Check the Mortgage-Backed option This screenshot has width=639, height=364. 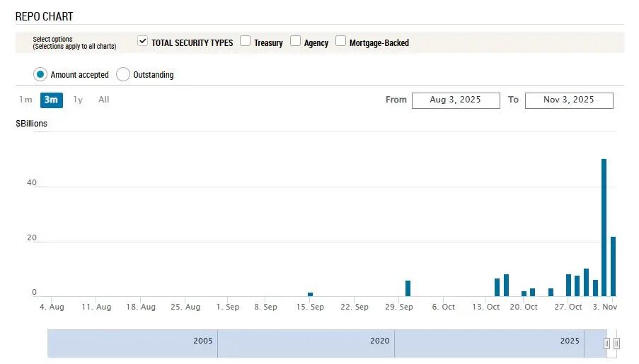tap(340, 41)
